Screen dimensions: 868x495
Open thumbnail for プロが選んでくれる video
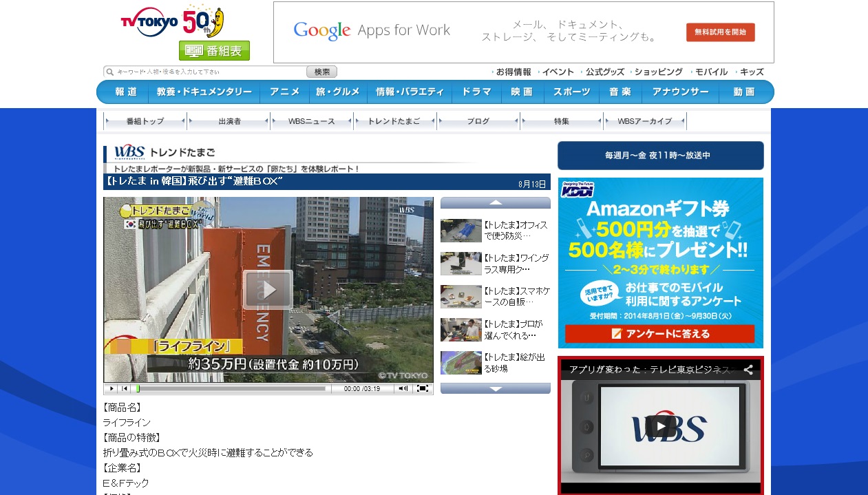(x=461, y=330)
